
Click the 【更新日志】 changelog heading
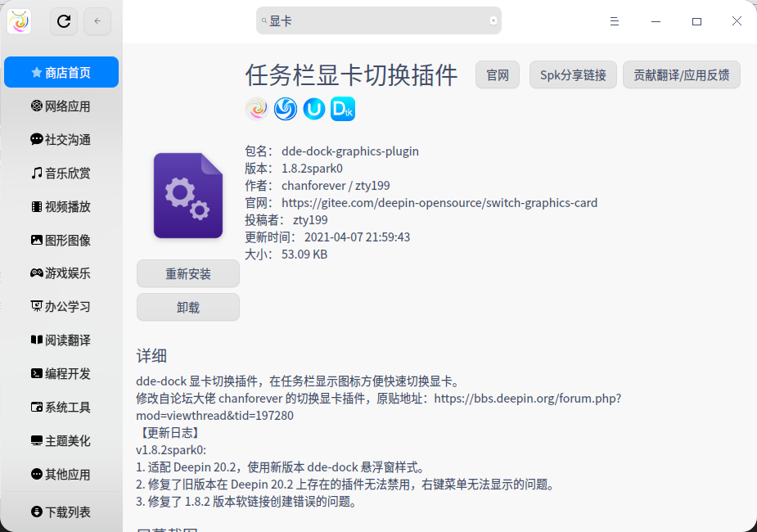[168, 432]
